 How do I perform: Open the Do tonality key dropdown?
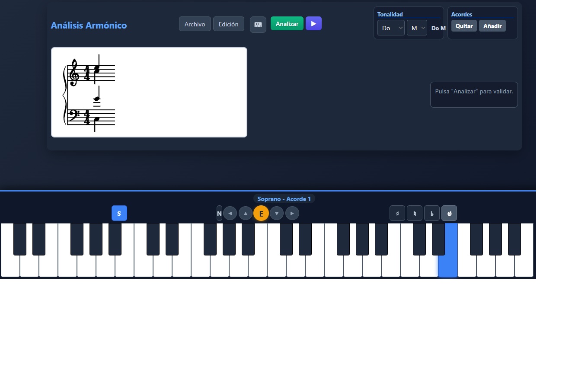[x=391, y=28]
